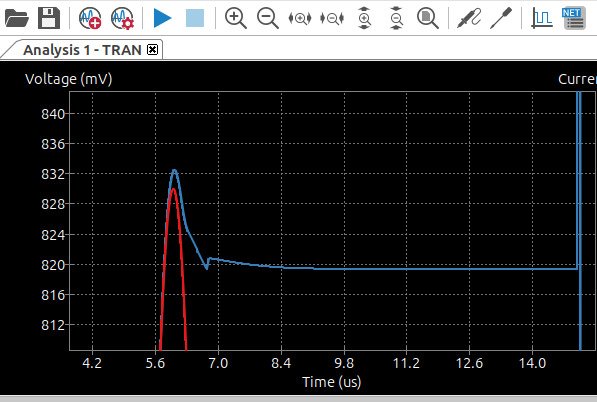Select the tune component screwdriver tool
The height and width of the screenshot is (402, 597).
[501, 18]
